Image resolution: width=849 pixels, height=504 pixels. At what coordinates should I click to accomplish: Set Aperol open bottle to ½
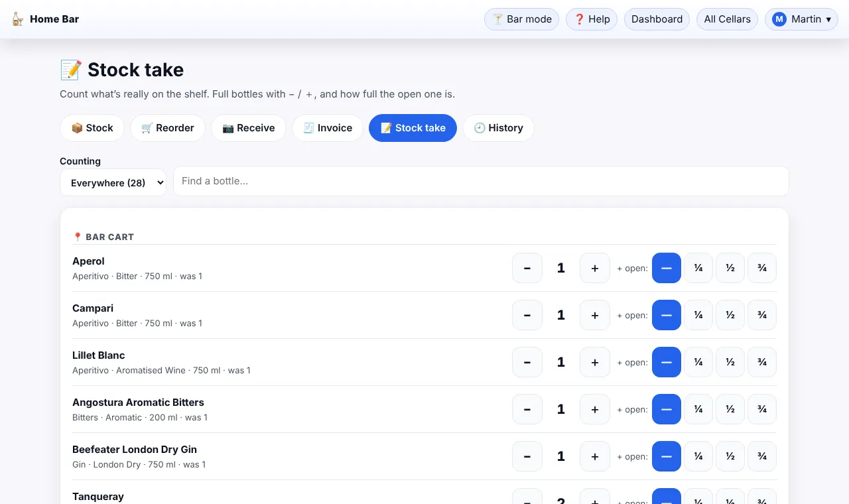pos(730,268)
